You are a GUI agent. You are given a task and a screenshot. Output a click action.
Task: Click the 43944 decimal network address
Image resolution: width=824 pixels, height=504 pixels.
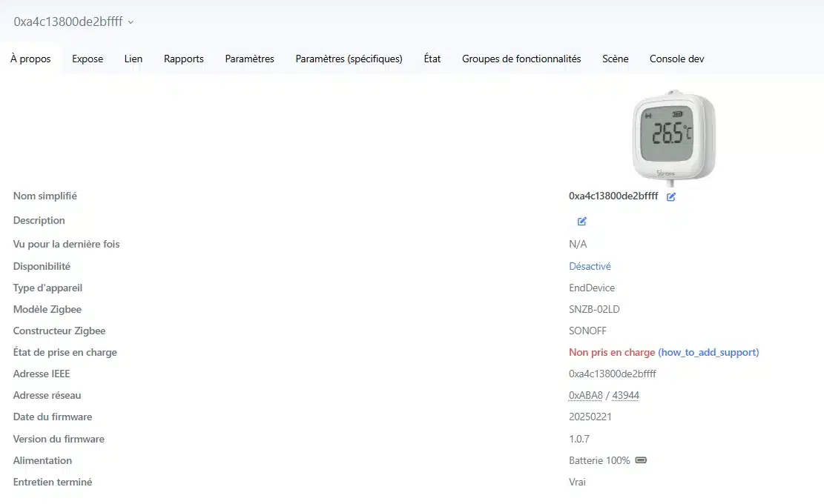625,395
